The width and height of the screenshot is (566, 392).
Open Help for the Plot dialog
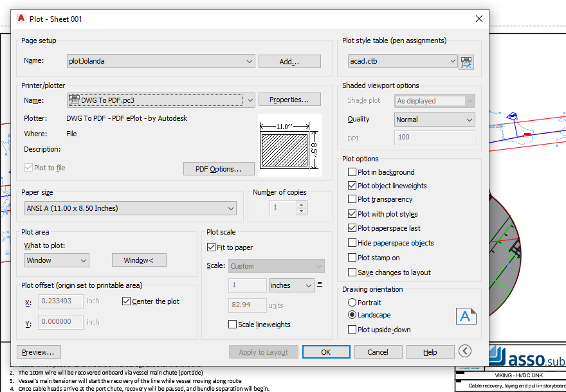[x=430, y=352]
